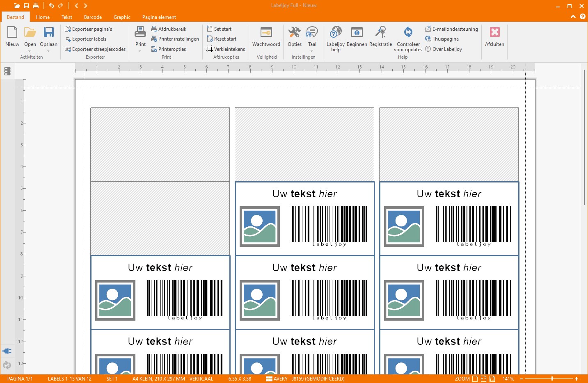Screen dimensions: 588x383
Task: Click the back chevron in title bar
Action: [76, 6]
